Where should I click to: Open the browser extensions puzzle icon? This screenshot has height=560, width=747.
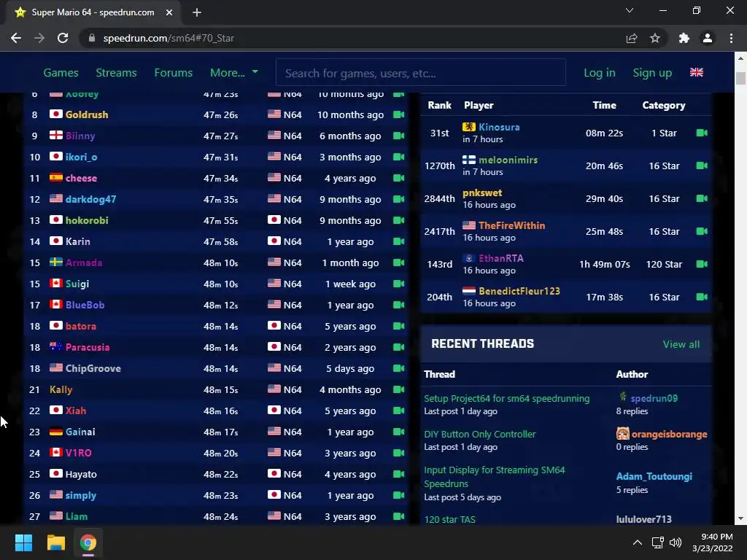[x=684, y=38]
